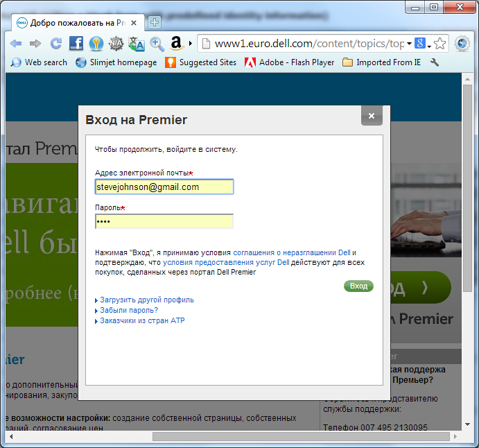Click the N/A gear badge icon
The image size is (479, 448).
116,44
